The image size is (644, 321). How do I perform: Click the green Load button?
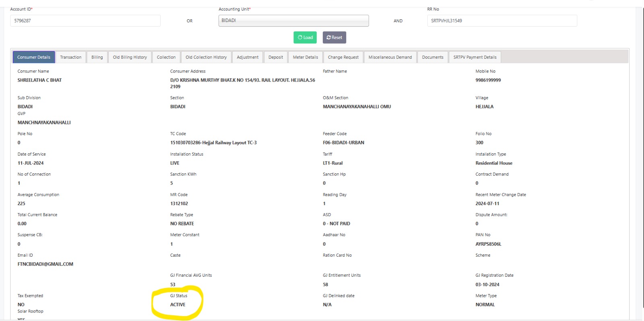(305, 37)
